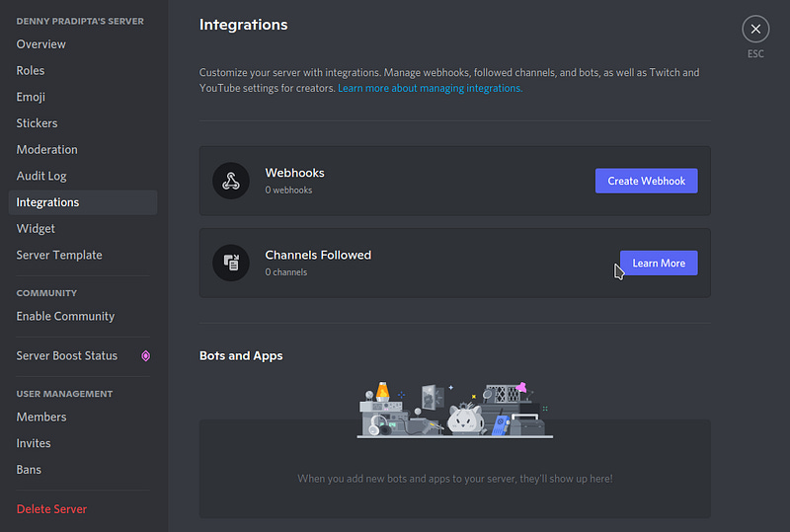Click the 'they'll show up here' message
The height and width of the screenshot is (532, 790).
[x=455, y=479]
